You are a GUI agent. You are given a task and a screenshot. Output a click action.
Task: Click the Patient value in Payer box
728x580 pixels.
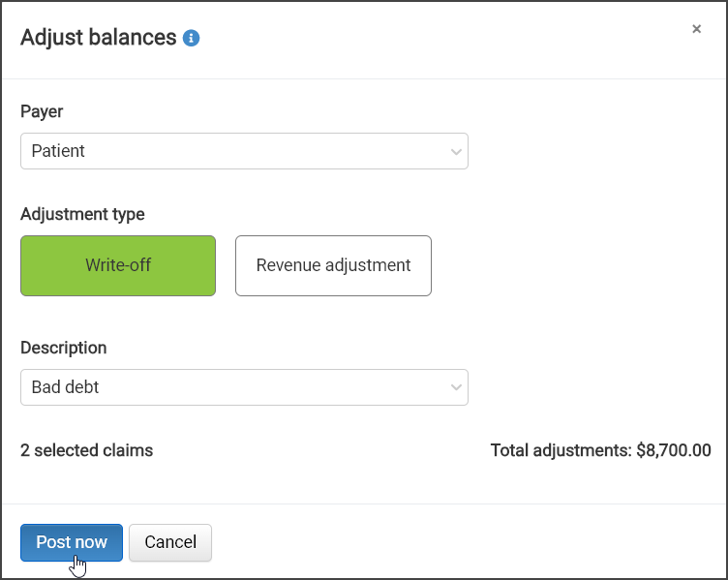[58, 151]
